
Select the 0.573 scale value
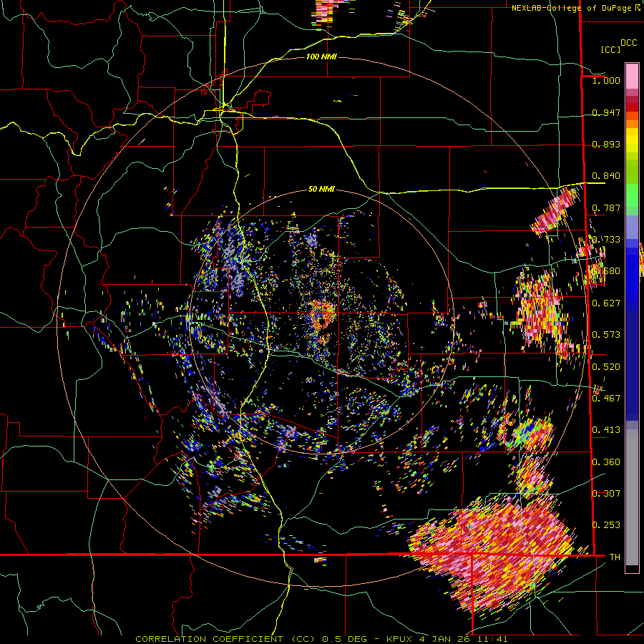[606, 335]
